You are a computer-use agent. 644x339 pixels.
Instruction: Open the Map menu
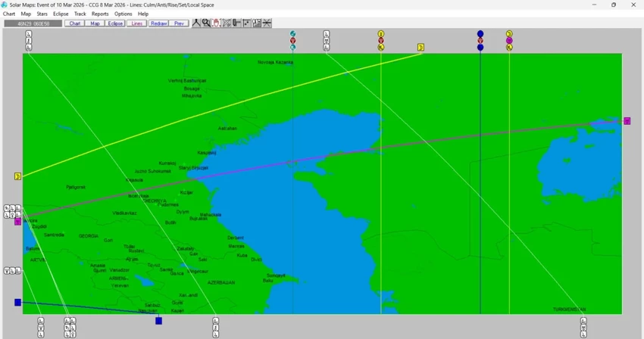[x=26, y=14]
